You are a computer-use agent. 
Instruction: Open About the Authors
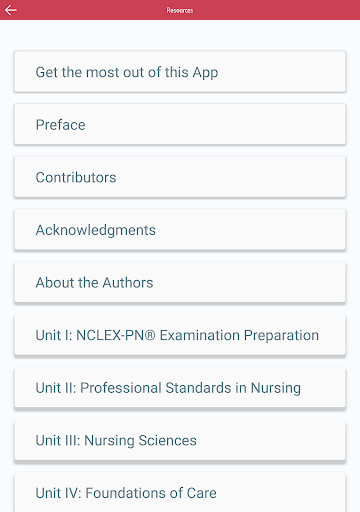click(x=180, y=282)
